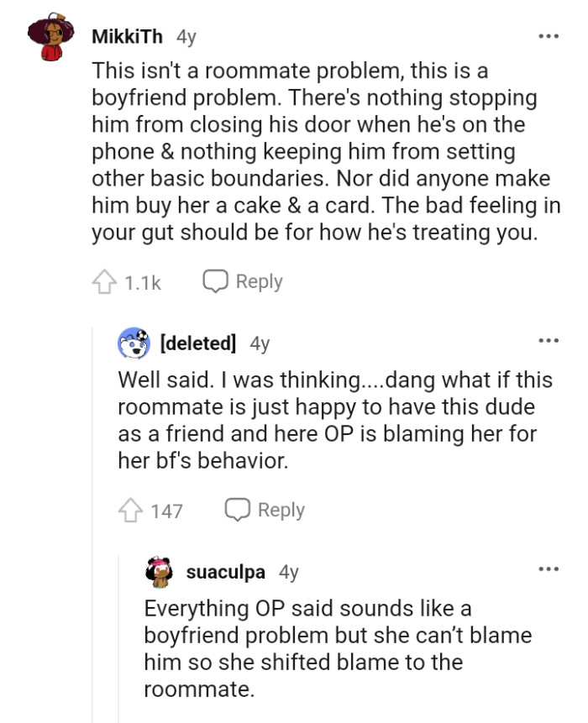Click the username MikkiTh
This screenshot has width=588, height=723.
pos(126,35)
